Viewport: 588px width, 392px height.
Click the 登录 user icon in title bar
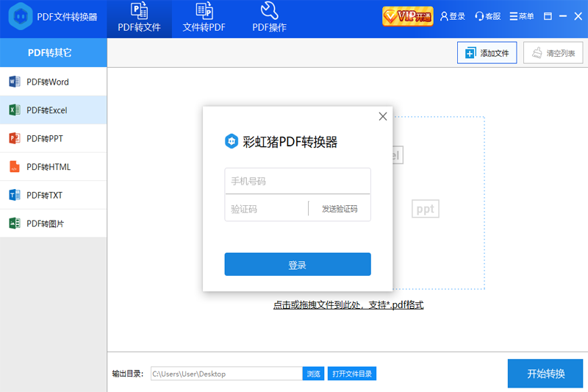point(452,16)
